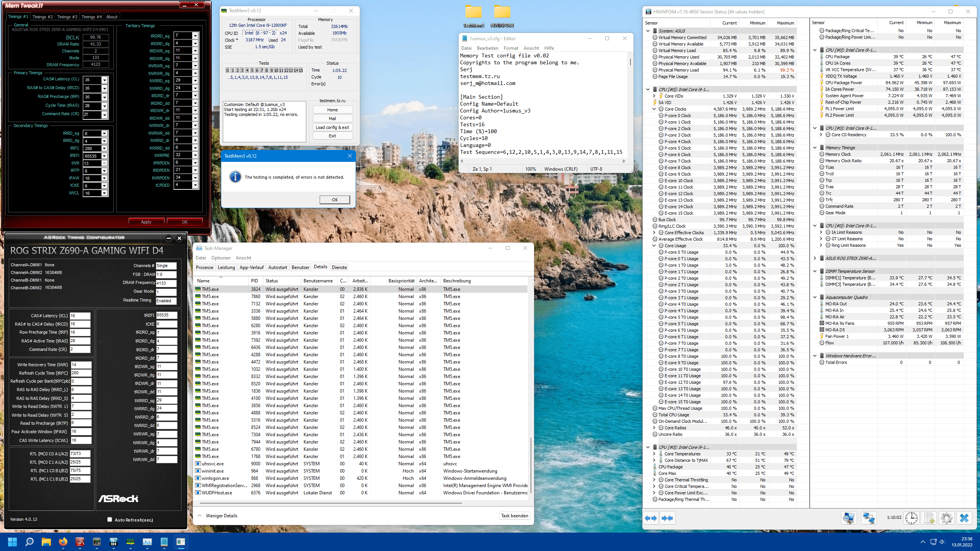This screenshot has height=551, width=980.
Task: Click Task beenden button
Action: click(514, 516)
